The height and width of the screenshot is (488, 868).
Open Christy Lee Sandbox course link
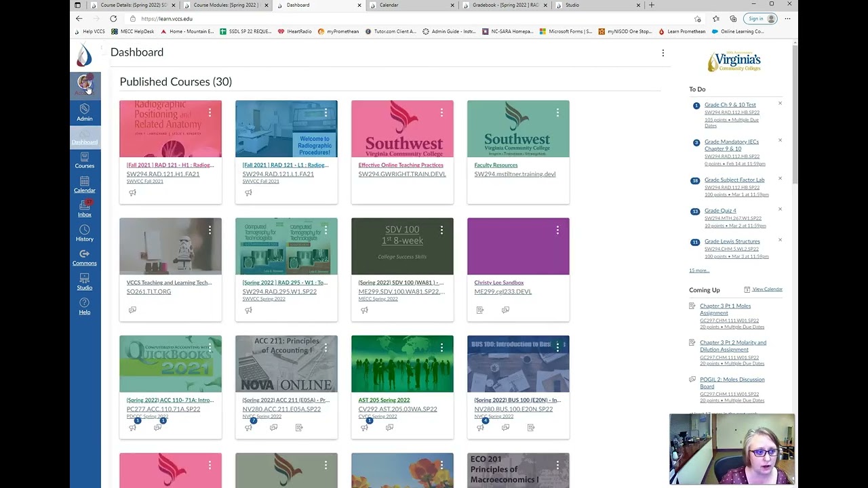(499, 283)
